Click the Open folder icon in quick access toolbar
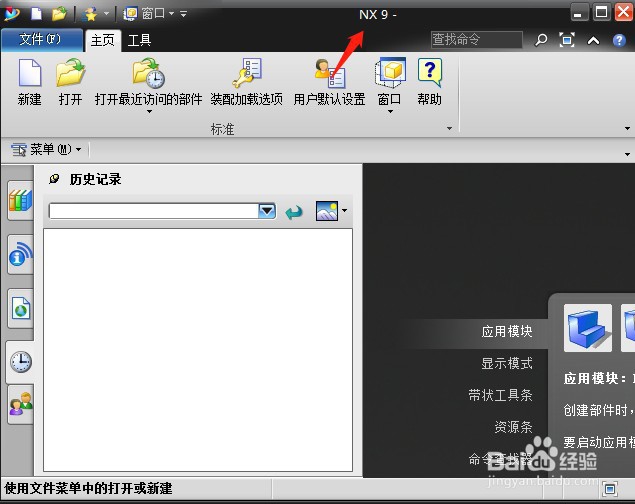635x504 pixels. (x=59, y=14)
